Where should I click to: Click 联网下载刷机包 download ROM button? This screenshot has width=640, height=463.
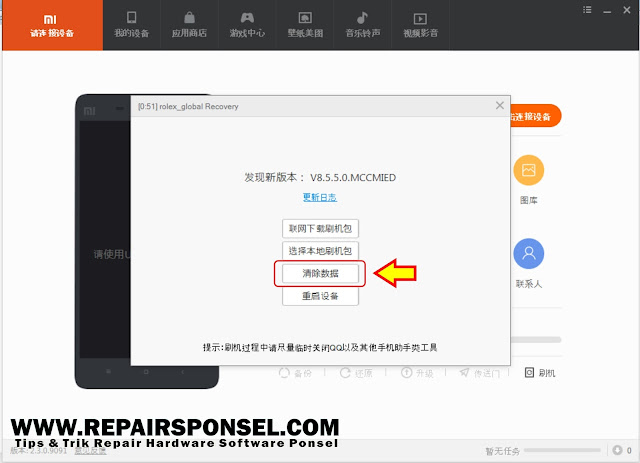(x=320, y=229)
